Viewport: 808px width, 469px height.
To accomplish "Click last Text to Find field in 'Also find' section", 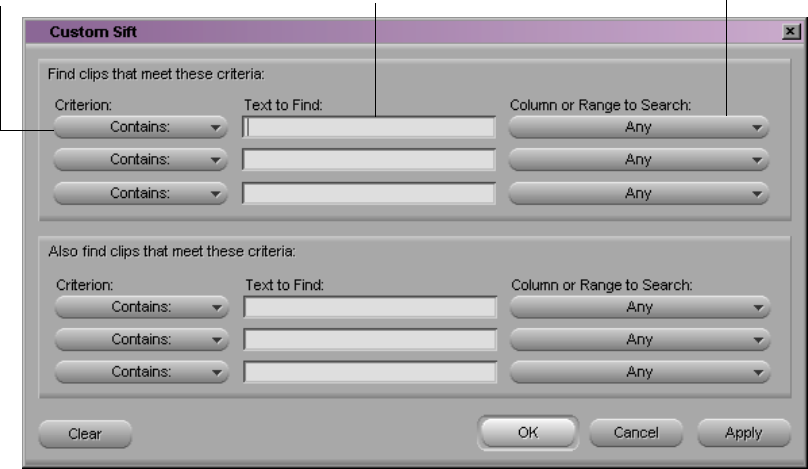I will (369, 372).
